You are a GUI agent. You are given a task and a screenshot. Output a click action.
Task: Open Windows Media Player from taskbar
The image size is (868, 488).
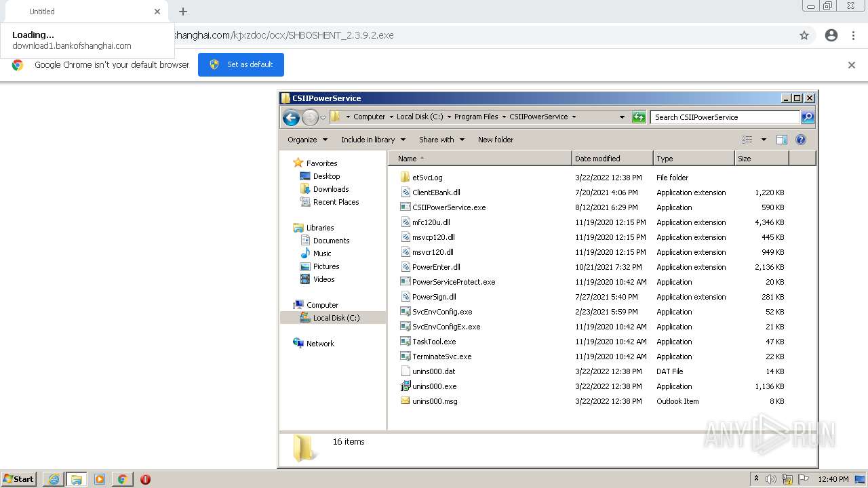point(100,479)
